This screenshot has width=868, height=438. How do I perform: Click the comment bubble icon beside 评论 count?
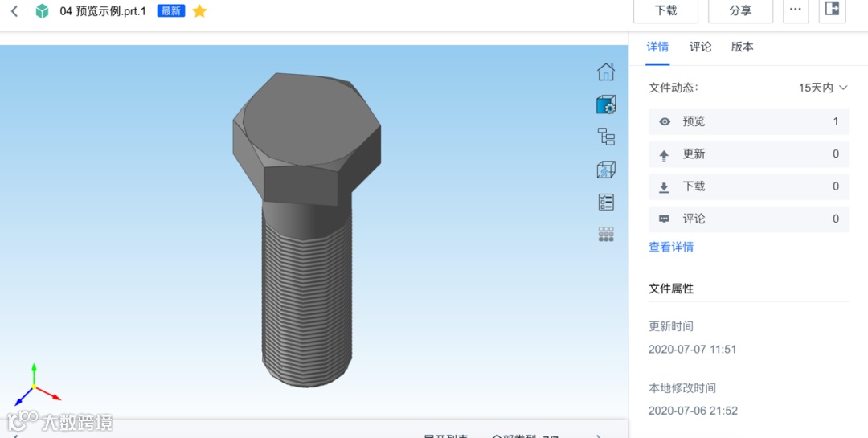665,220
